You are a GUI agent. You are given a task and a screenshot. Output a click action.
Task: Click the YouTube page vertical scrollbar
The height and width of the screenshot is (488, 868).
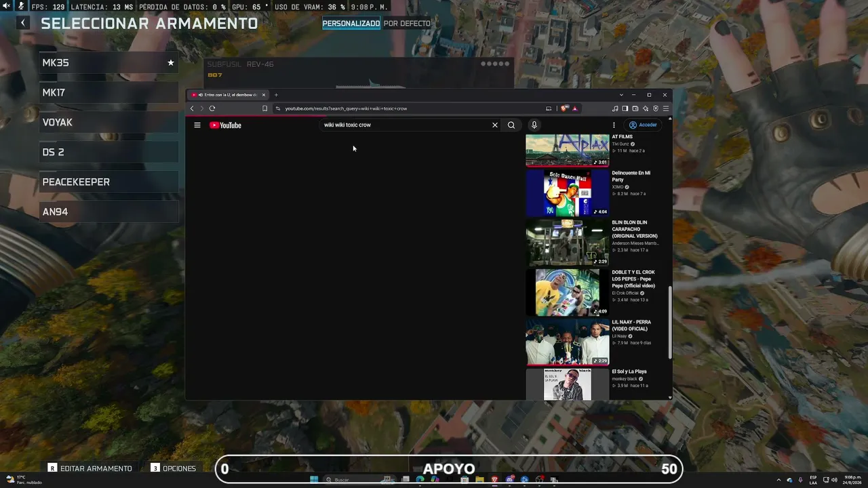[x=670, y=322]
